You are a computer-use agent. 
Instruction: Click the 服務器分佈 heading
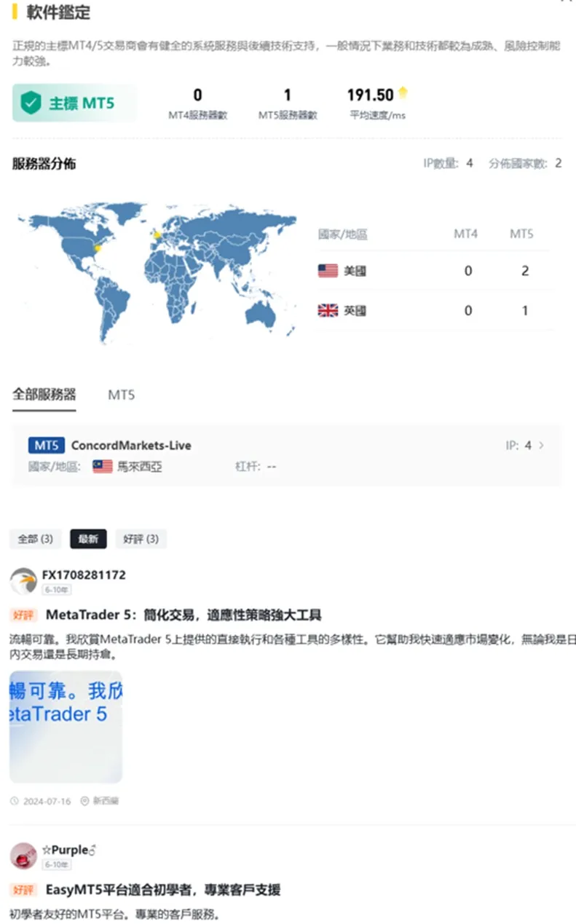click(x=44, y=164)
